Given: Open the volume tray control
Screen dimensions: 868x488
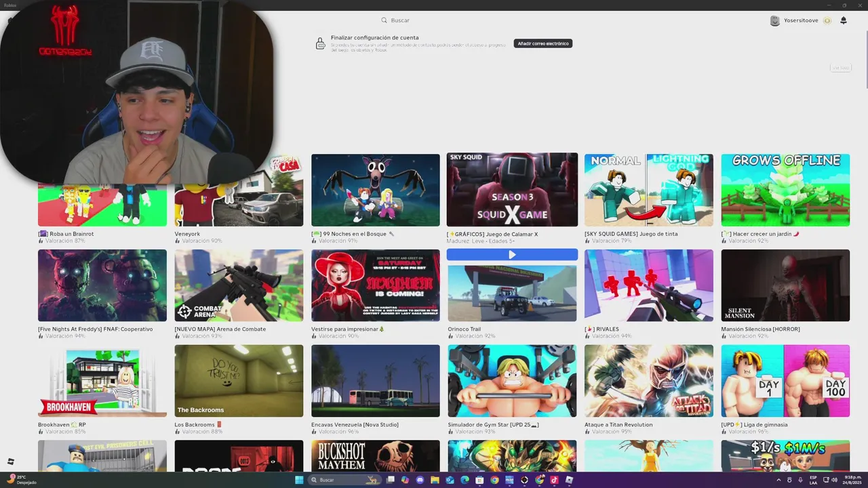Looking at the screenshot, I should coord(834,480).
